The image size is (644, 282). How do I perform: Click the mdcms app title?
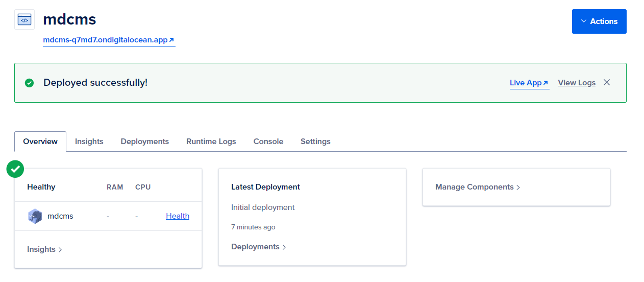click(x=69, y=19)
